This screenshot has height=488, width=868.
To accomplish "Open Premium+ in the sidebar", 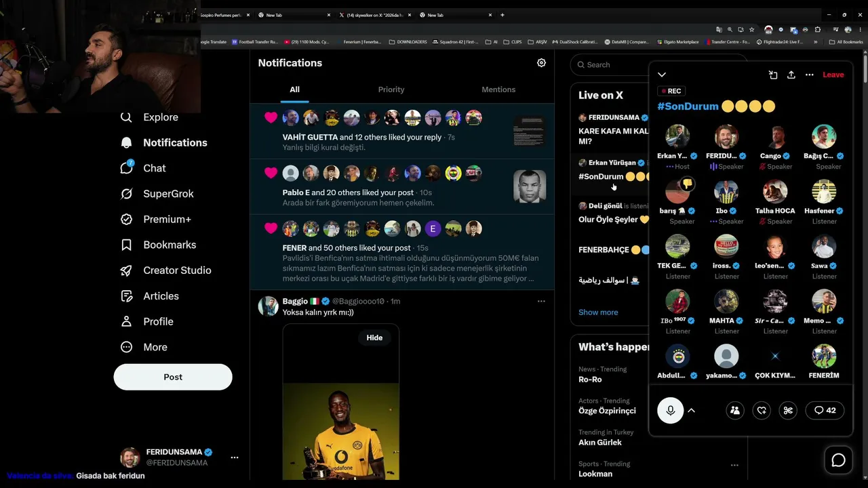I will [x=156, y=220].
